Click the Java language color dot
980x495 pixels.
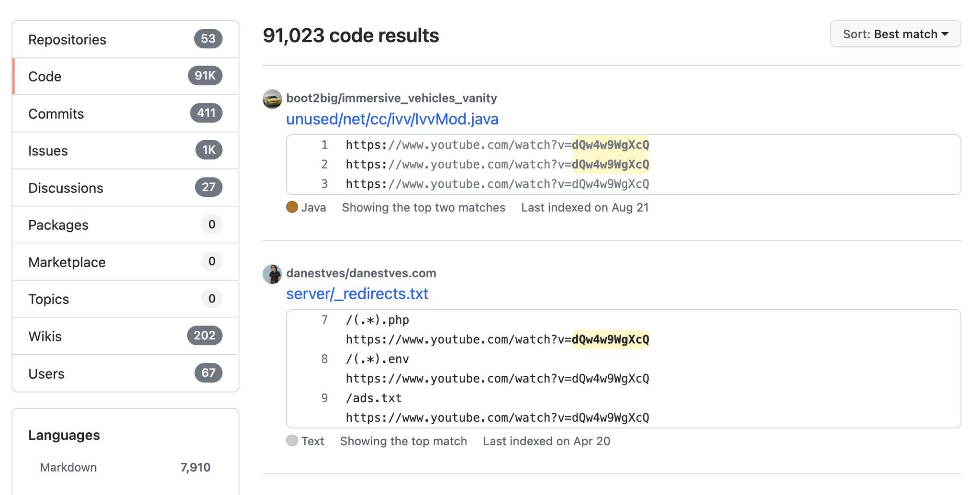pyautogui.click(x=292, y=207)
